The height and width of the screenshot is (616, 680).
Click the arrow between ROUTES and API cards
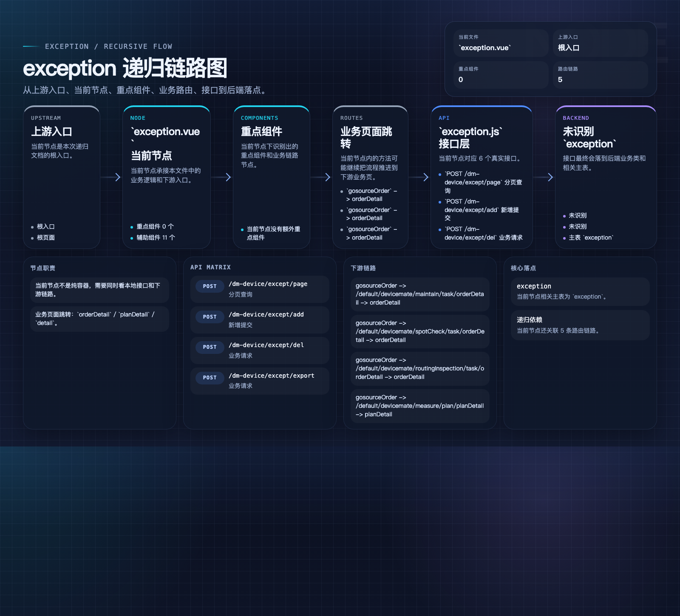click(x=419, y=177)
